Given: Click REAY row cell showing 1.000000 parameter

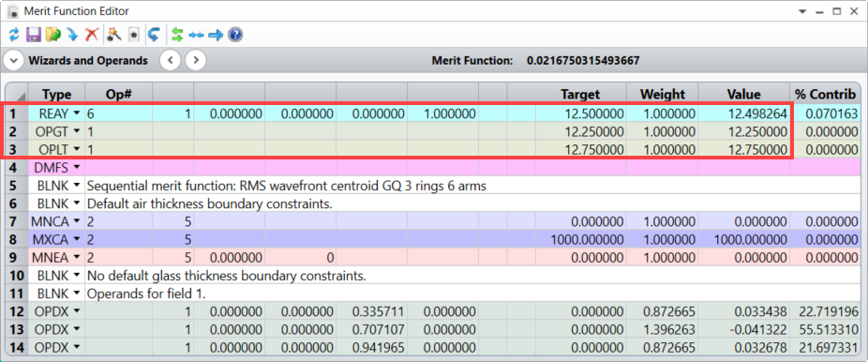Looking at the screenshot, I should coord(442,113).
